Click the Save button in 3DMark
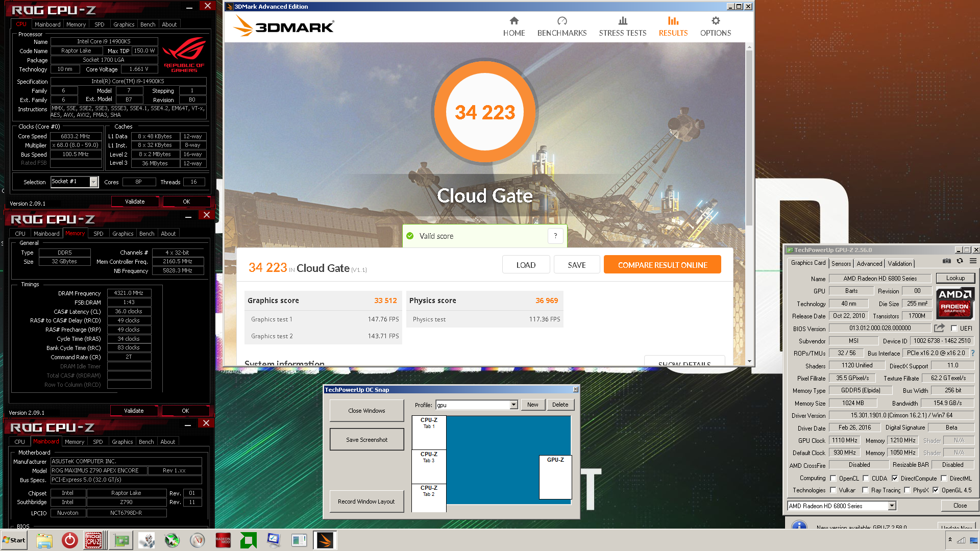Viewport: 980px width, 551px height. pos(577,265)
